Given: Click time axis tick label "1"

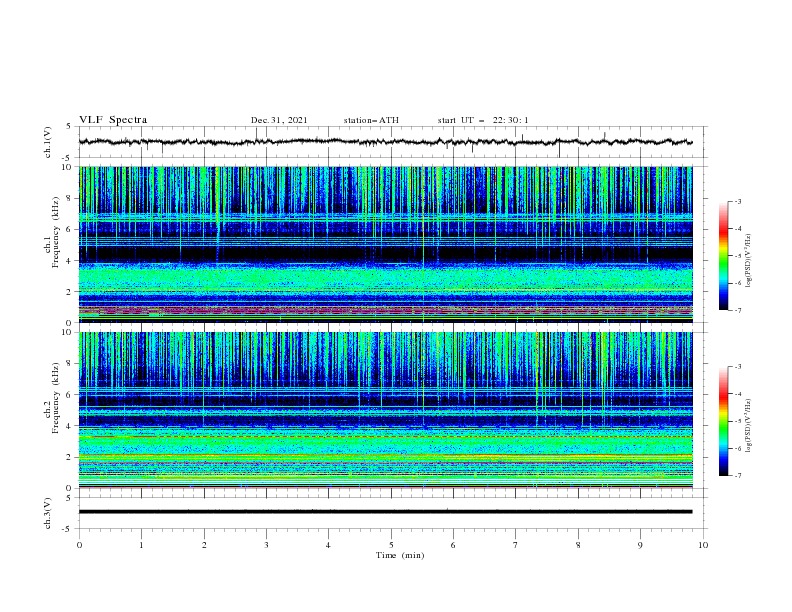Looking at the screenshot, I should [141, 545].
